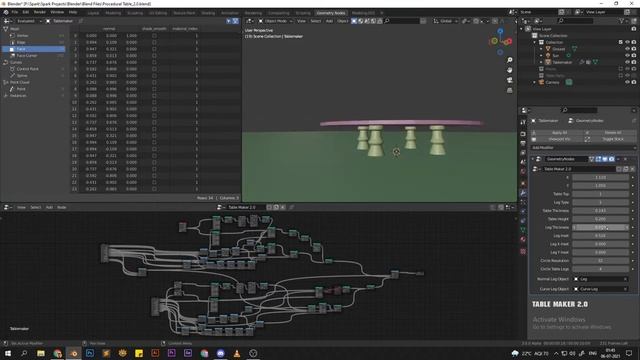This screenshot has height=360, width=640.
Task: Expand the Tablemaker item in the Outliner
Action: coord(542,62)
